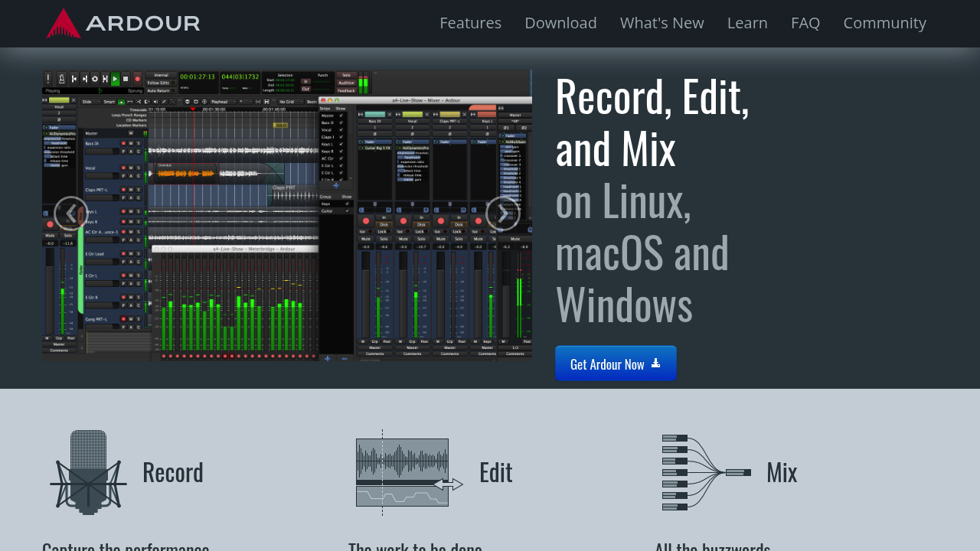Uncheck the Vocal strip Show checkbox
Image resolution: width=980 pixels, height=551 pixels.
(341, 129)
